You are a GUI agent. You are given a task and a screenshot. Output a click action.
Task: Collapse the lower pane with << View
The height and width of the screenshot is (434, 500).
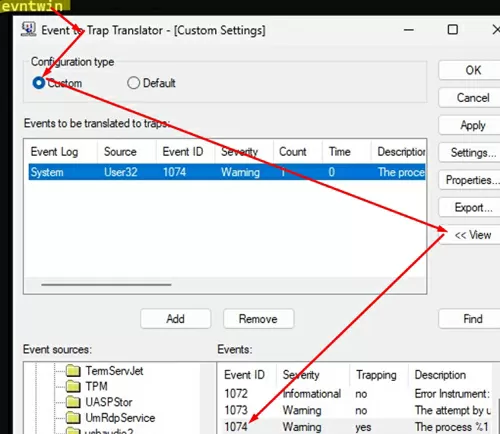[x=473, y=235]
